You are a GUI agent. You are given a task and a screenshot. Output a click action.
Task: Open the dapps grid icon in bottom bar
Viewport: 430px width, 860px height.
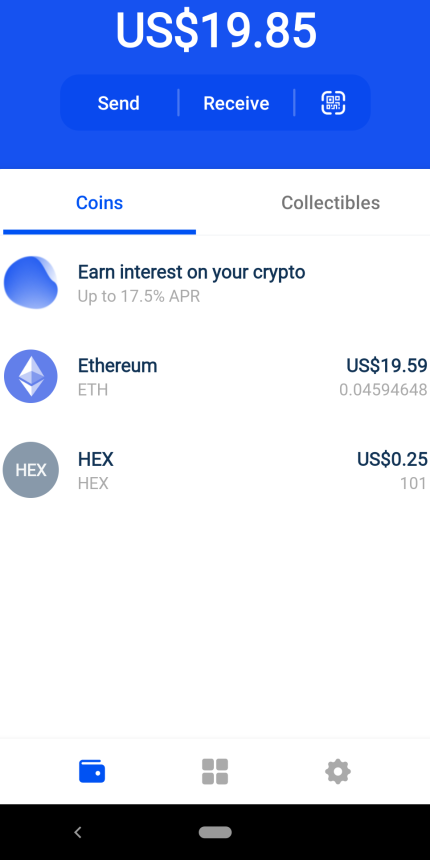[x=215, y=771]
